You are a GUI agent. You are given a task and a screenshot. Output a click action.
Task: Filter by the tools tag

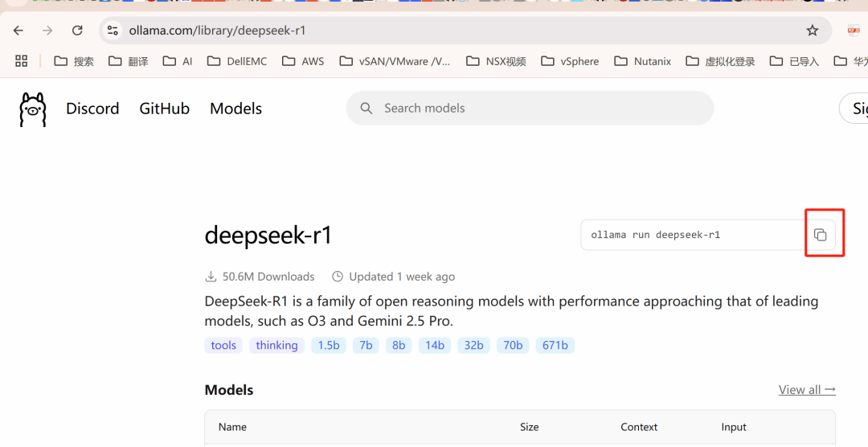(x=223, y=345)
